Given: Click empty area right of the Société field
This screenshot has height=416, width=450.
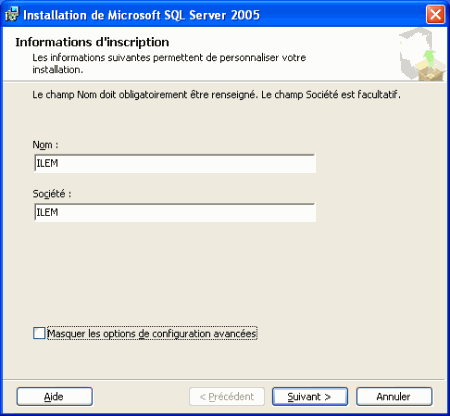Looking at the screenshot, I should (380, 212).
